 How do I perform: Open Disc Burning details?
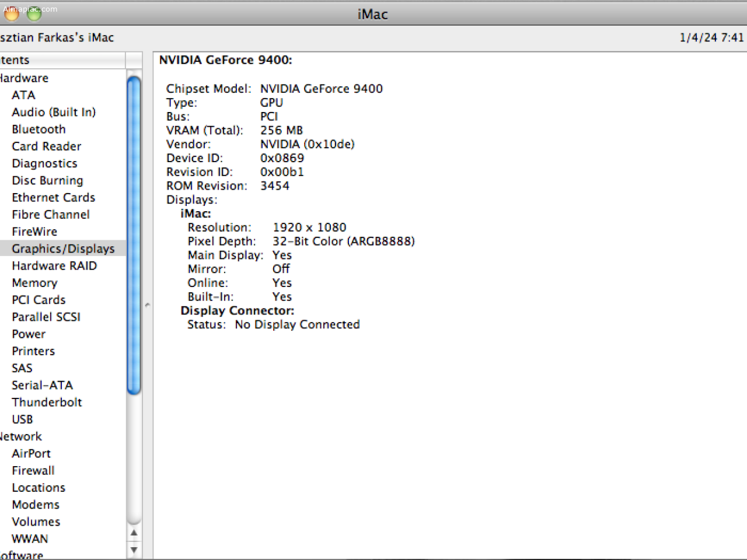(x=47, y=180)
